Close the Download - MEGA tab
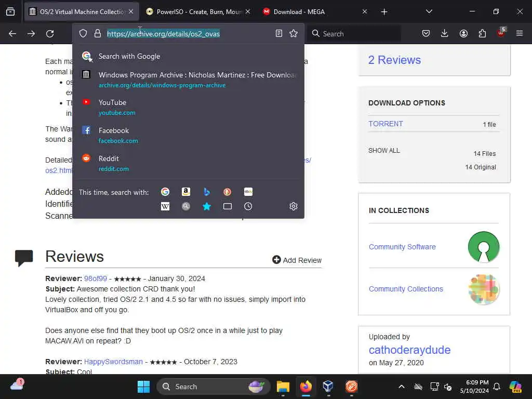The height and width of the screenshot is (399, 532). [365, 11]
